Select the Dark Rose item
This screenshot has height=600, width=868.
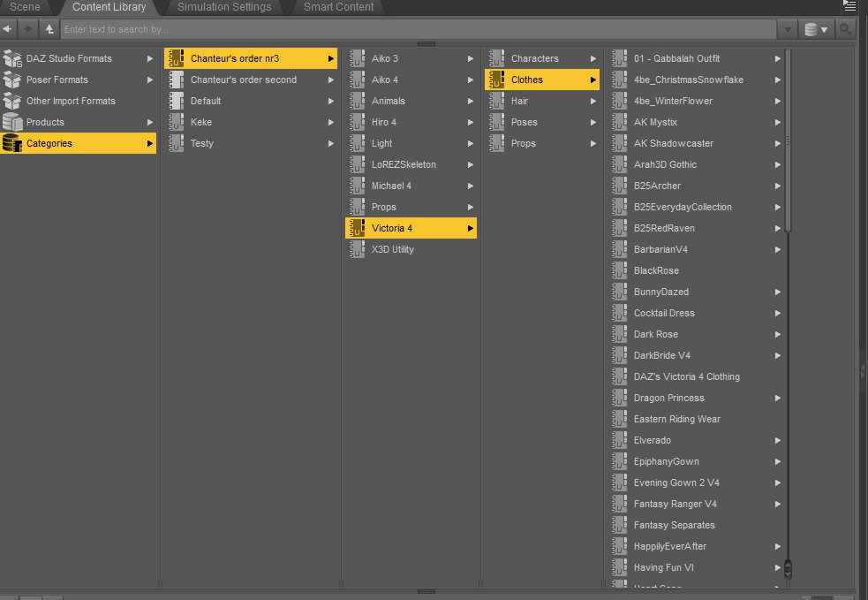pos(696,334)
